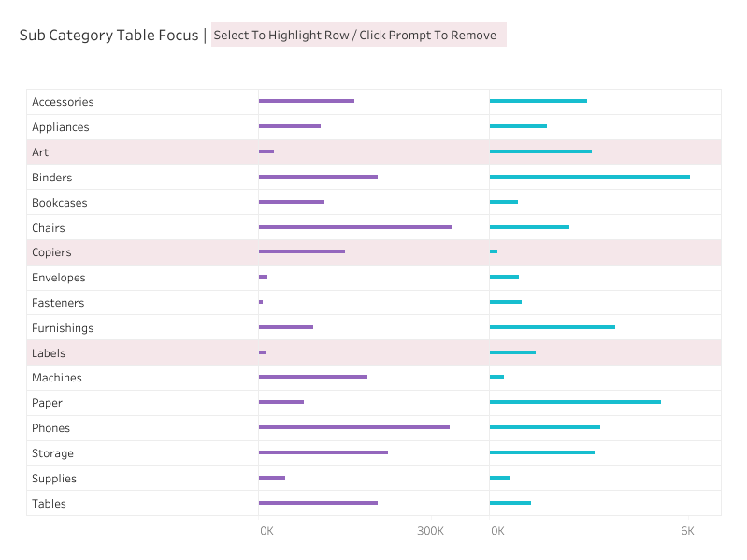The width and height of the screenshot is (747, 560).
Task: Select the Furnishings row label
Action: pyautogui.click(x=63, y=328)
